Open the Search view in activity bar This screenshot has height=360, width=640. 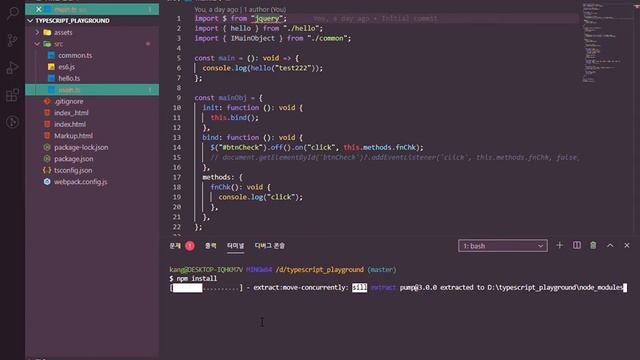(13, 13)
